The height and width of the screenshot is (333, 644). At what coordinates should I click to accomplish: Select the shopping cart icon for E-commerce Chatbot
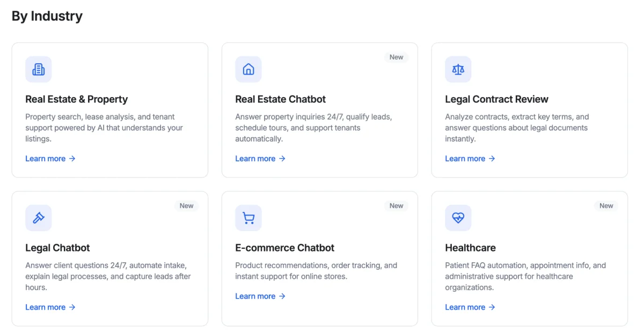248,218
